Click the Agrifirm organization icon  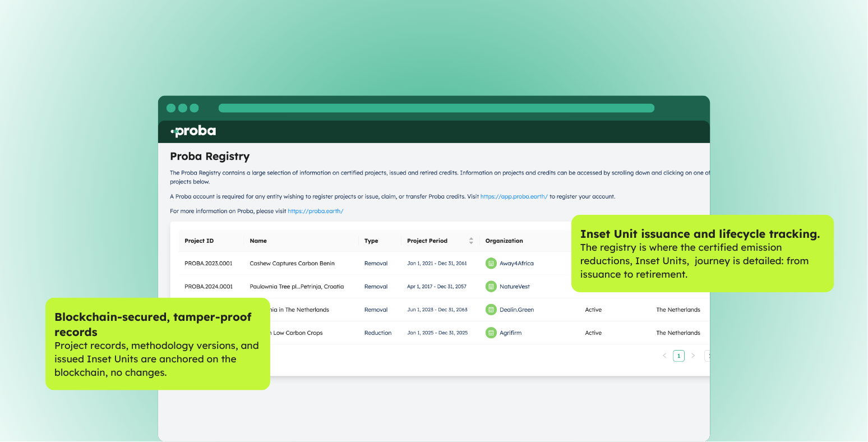click(491, 333)
